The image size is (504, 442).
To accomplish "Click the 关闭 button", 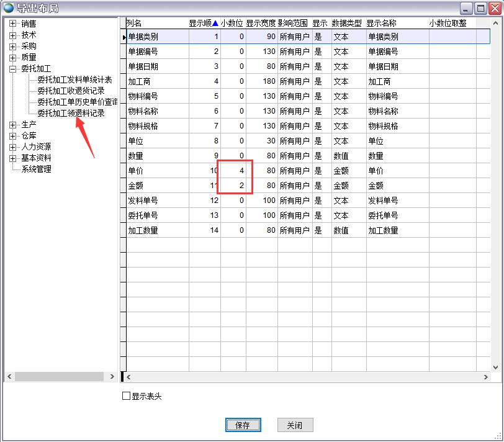I will (294, 425).
